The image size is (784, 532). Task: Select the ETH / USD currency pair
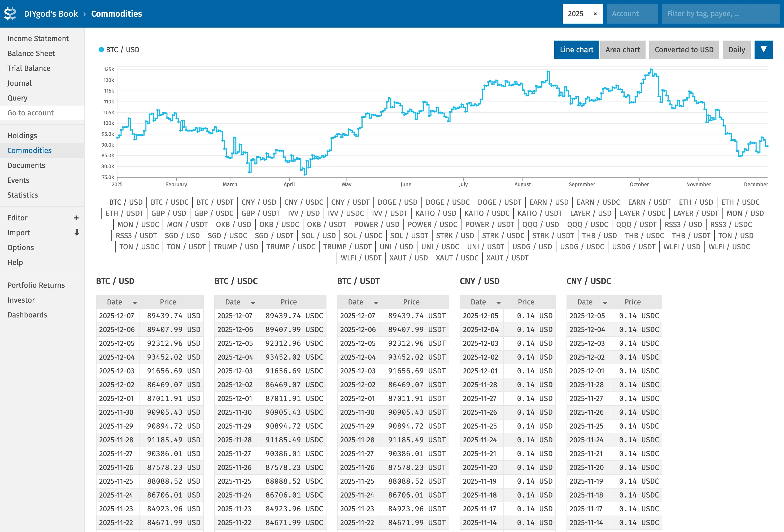(x=696, y=202)
